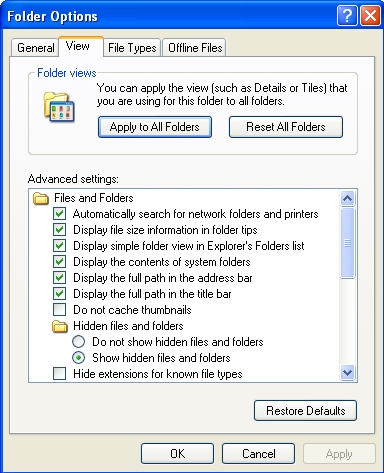The width and height of the screenshot is (384, 473).
Task: Switch to the General tab
Action: click(35, 48)
